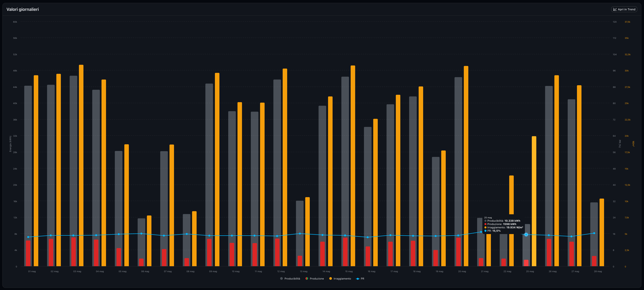
Task: Open the chart in Trend view
Action: [624, 9]
